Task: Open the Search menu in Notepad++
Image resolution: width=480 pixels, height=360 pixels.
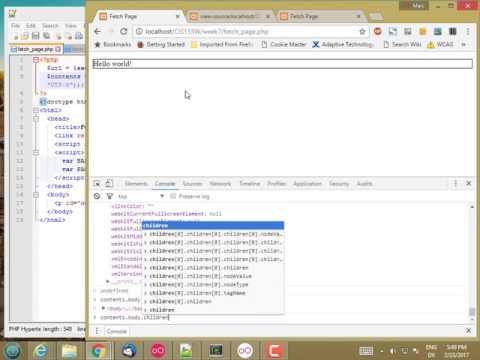Action: (x=50, y=26)
